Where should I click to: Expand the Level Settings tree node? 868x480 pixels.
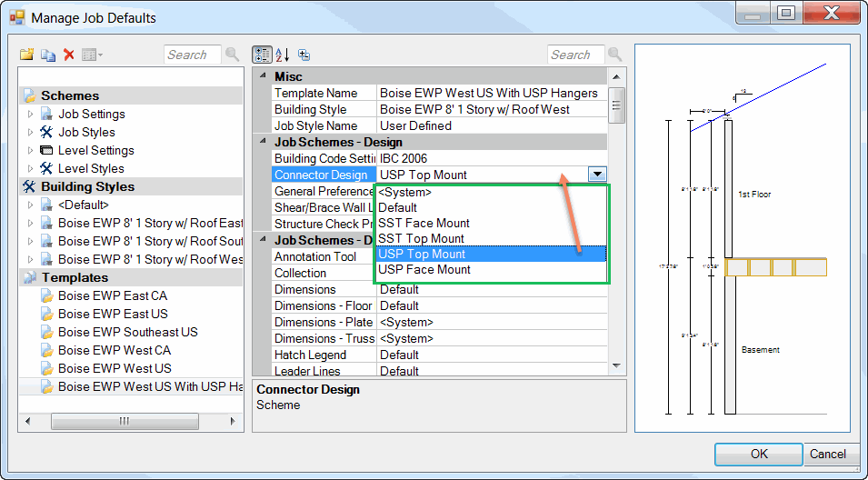[30, 151]
